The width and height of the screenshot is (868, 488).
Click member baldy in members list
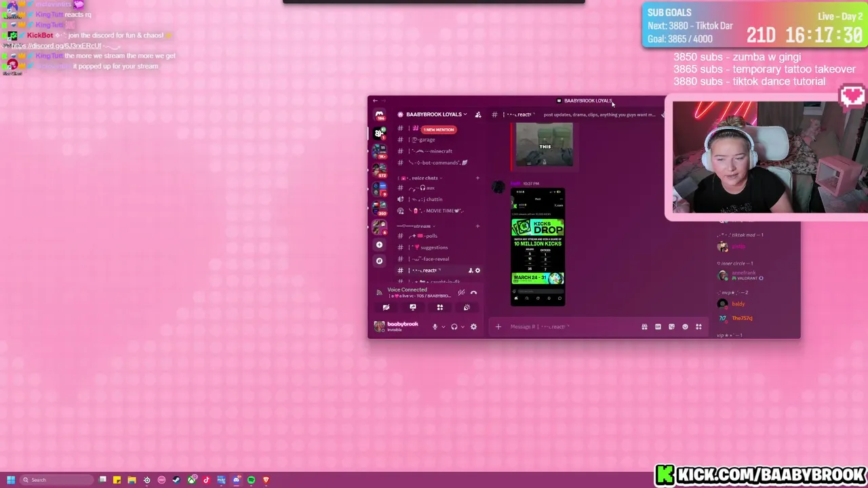738,304
